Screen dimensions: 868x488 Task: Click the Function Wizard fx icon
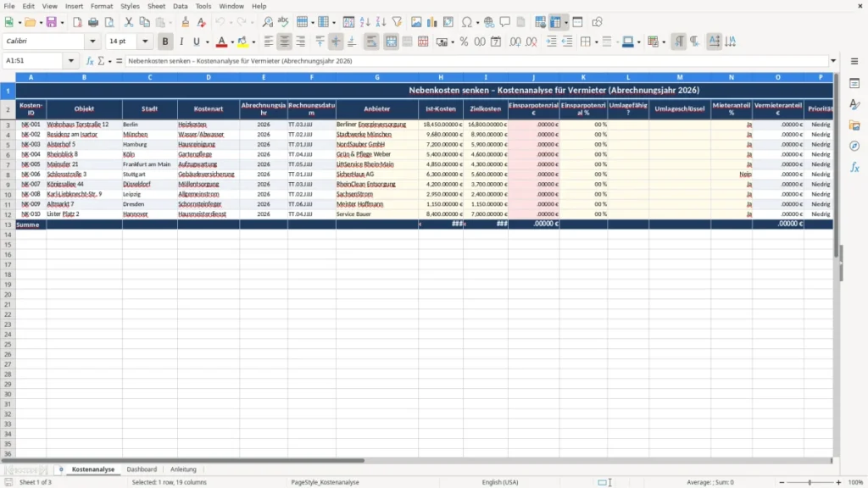[x=90, y=61]
